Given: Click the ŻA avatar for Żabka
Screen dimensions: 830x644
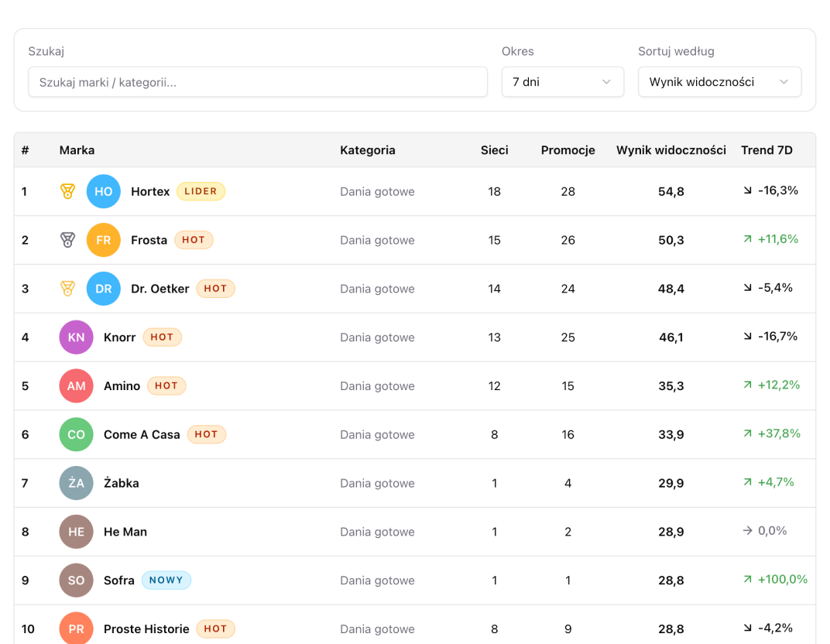Looking at the screenshot, I should (76, 483).
